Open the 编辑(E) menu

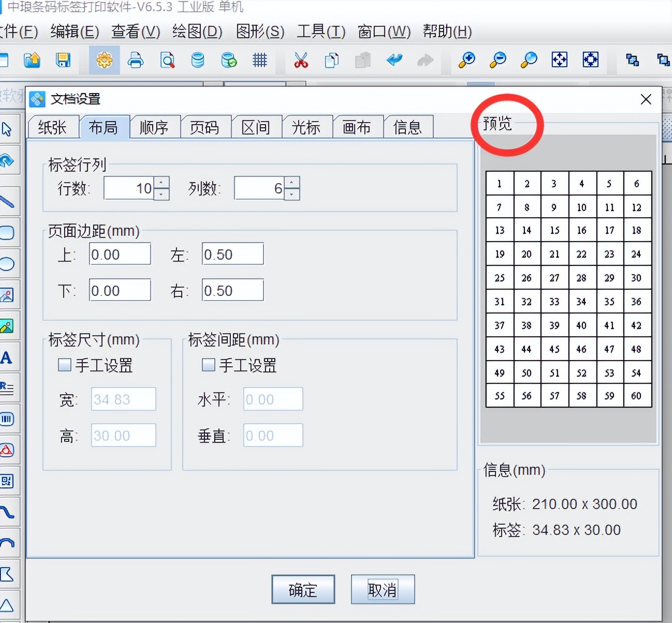pos(75,32)
